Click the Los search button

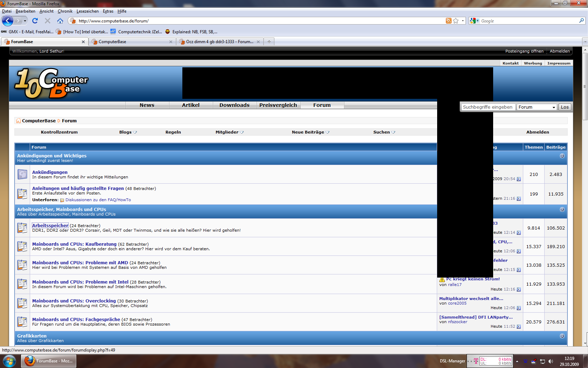pos(565,107)
